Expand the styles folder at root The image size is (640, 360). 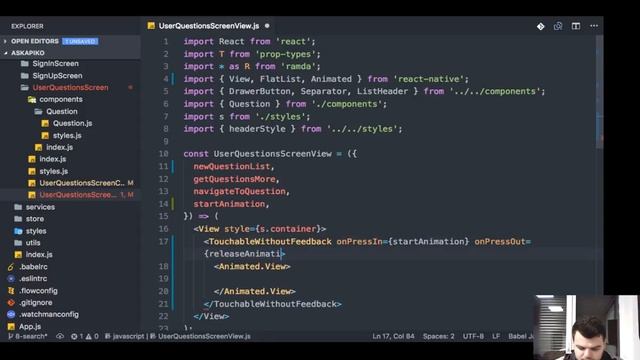(x=36, y=231)
